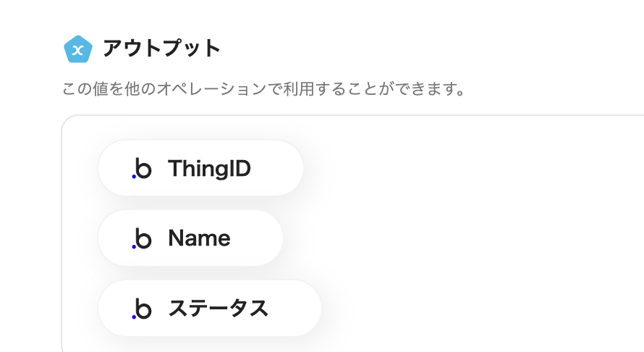Click the blue dot on ThingID's Bubble logo
Image resolution: width=644 pixels, height=352 pixels.
pos(134,176)
